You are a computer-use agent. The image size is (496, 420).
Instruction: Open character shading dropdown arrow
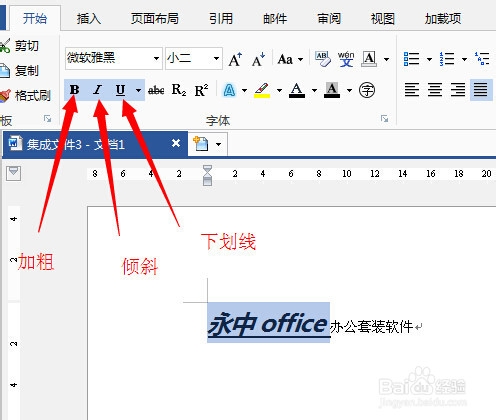(x=349, y=90)
